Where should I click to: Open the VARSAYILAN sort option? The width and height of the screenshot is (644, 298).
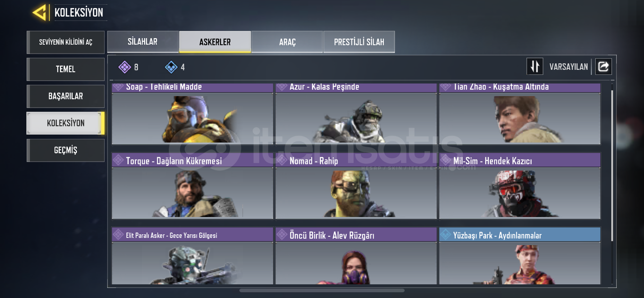(569, 67)
